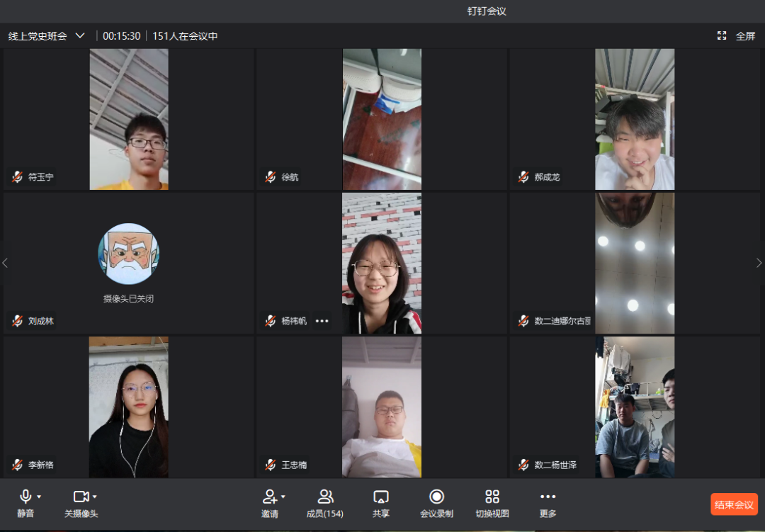Enter fullscreen with 全屏 button
765x532 pixels.
[x=737, y=36]
